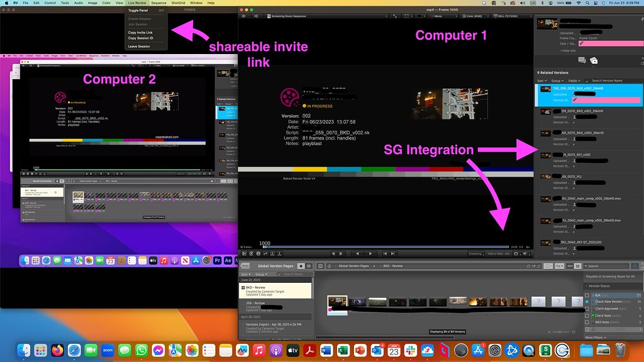This screenshot has height=362, width=644.
Task: Open the comments speech-bubble icon in ShotGrid panel
Action: 582,60
